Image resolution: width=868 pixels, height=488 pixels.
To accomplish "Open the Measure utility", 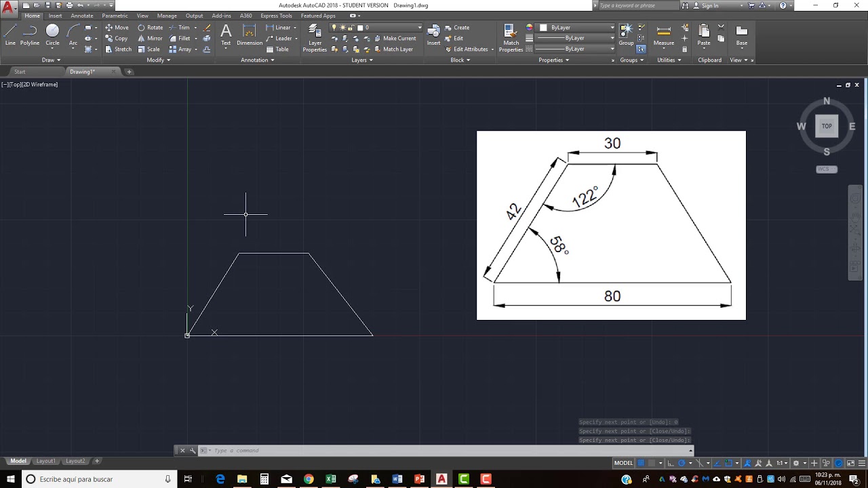I will [x=664, y=35].
